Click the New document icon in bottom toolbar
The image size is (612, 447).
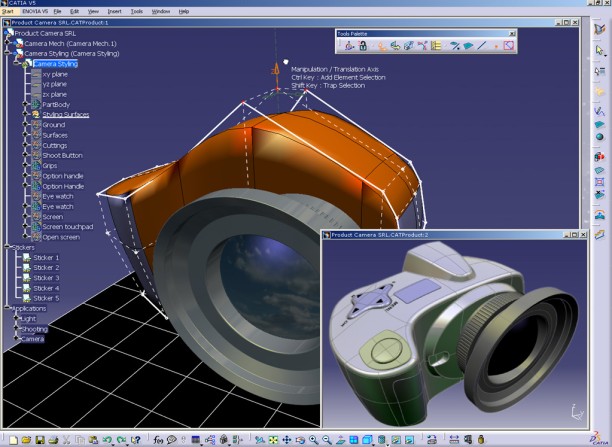[x=13, y=440]
